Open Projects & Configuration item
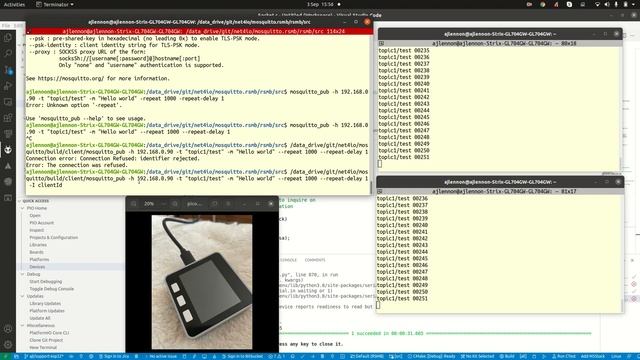 click(x=53, y=238)
